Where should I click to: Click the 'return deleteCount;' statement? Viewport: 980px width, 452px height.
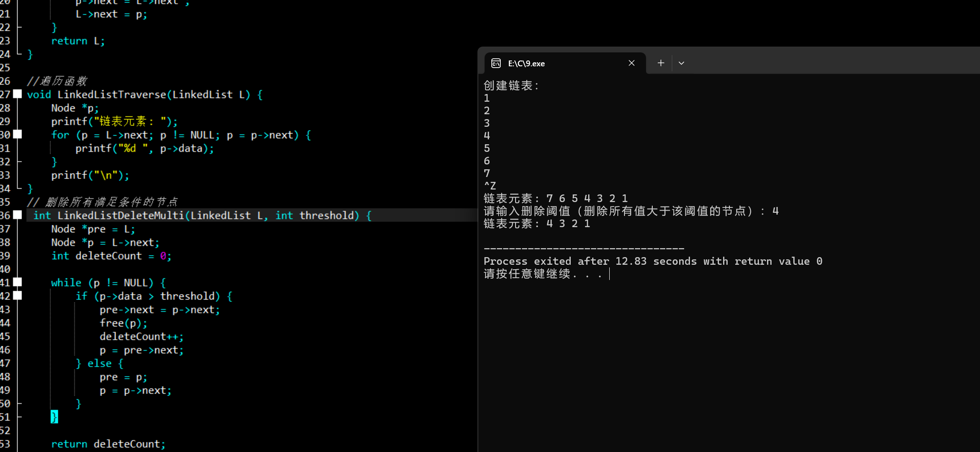coord(108,444)
